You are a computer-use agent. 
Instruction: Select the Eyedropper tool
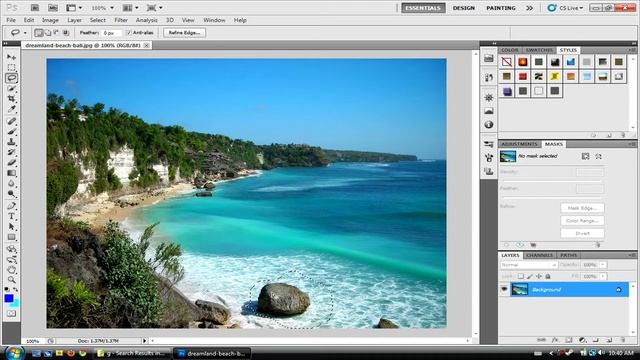[11, 109]
